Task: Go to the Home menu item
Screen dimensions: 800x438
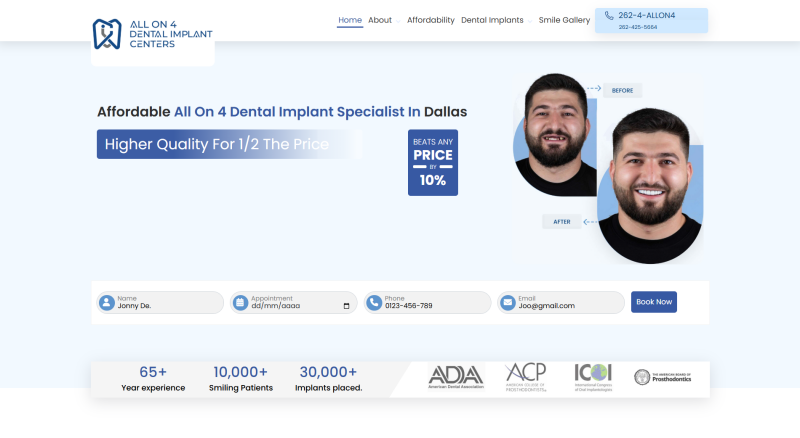Action: [350, 20]
